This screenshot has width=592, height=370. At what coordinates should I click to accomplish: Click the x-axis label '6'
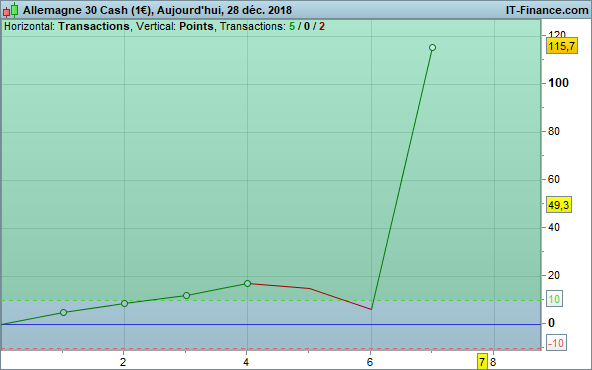[x=370, y=362]
